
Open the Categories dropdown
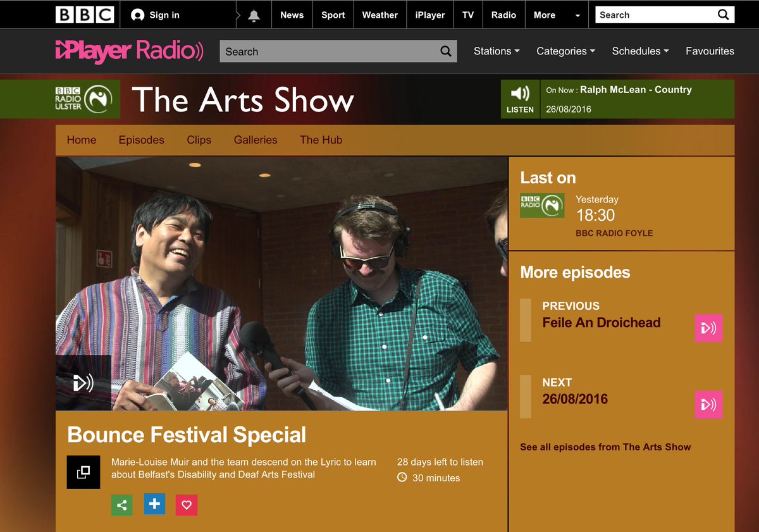click(565, 51)
